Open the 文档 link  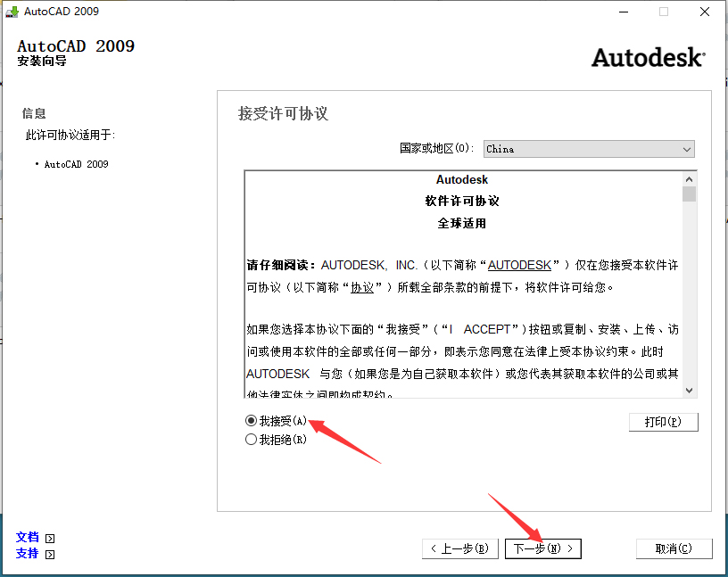click(x=28, y=538)
